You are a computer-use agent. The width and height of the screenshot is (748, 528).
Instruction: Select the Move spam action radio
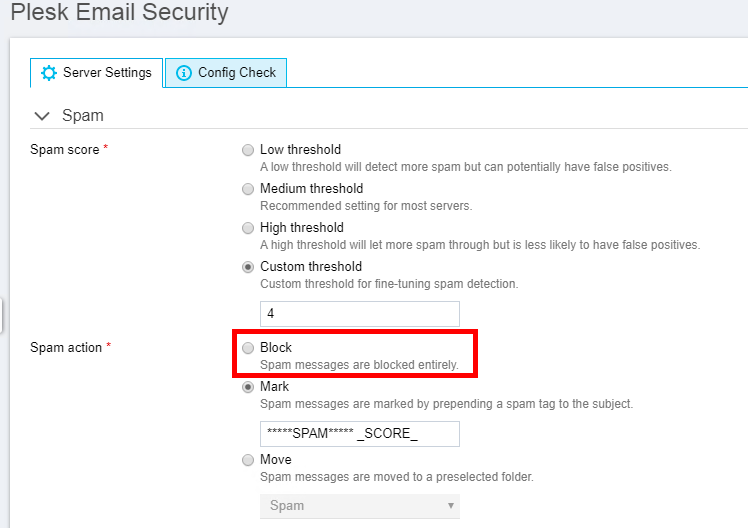coord(247,460)
